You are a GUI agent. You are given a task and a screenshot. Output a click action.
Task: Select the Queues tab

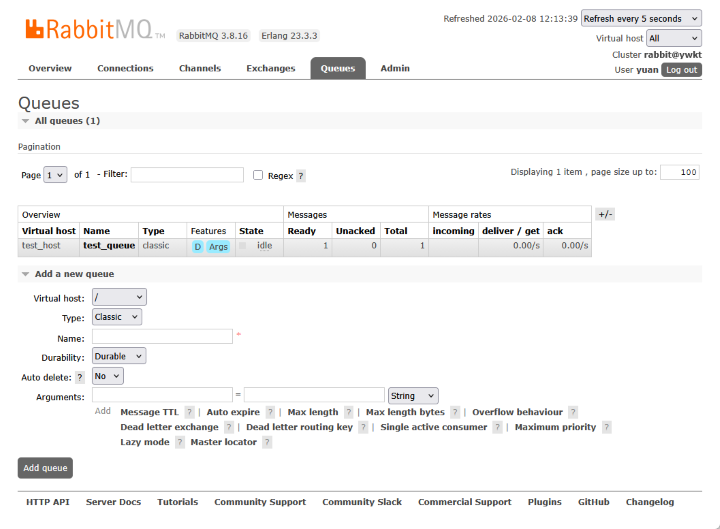pyautogui.click(x=338, y=68)
